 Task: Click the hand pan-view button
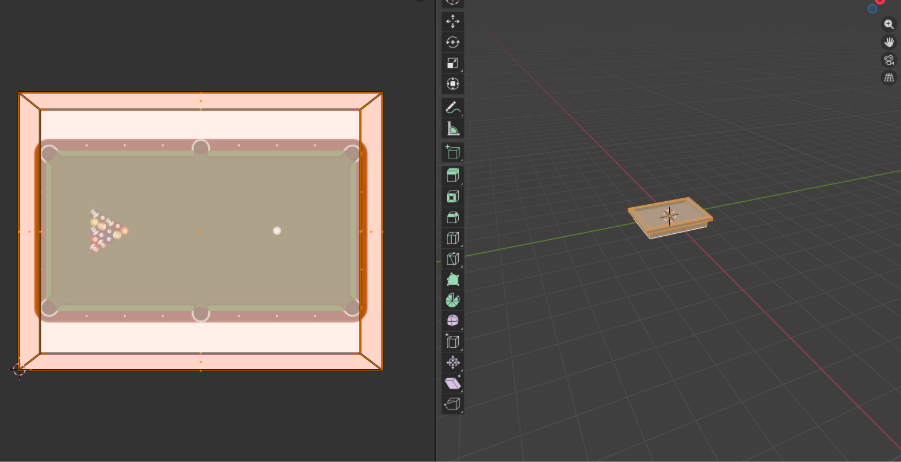[889, 42]
